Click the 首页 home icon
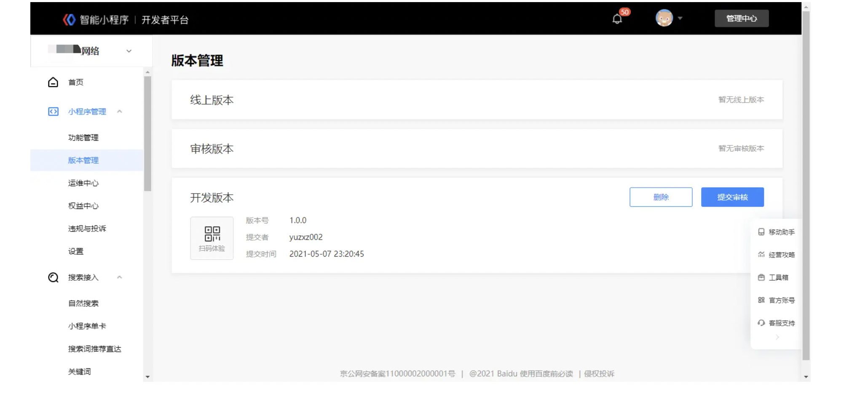Screen dimensions: 868x397 [53, 82]
